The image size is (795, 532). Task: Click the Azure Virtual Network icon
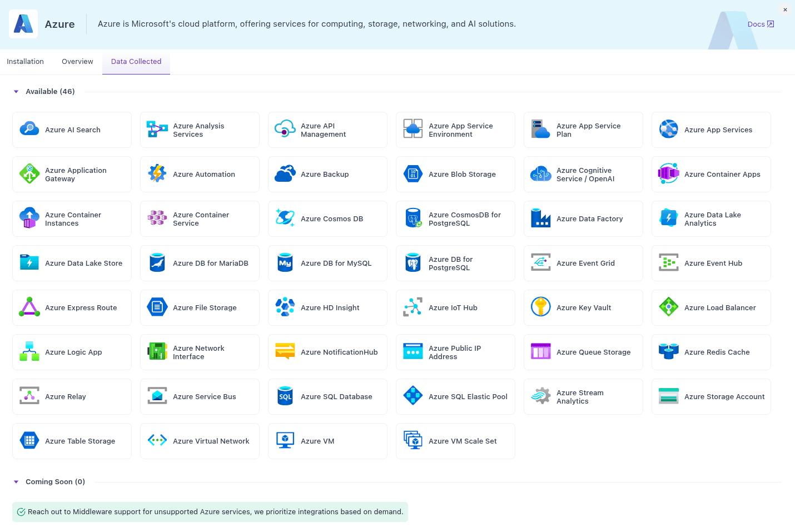click(x=157, y=441)
